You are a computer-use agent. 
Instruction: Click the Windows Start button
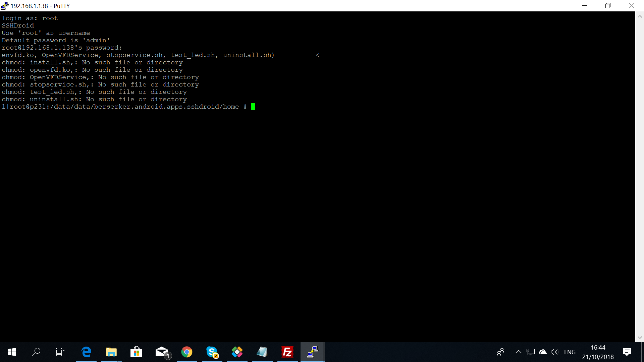[12, 352]
